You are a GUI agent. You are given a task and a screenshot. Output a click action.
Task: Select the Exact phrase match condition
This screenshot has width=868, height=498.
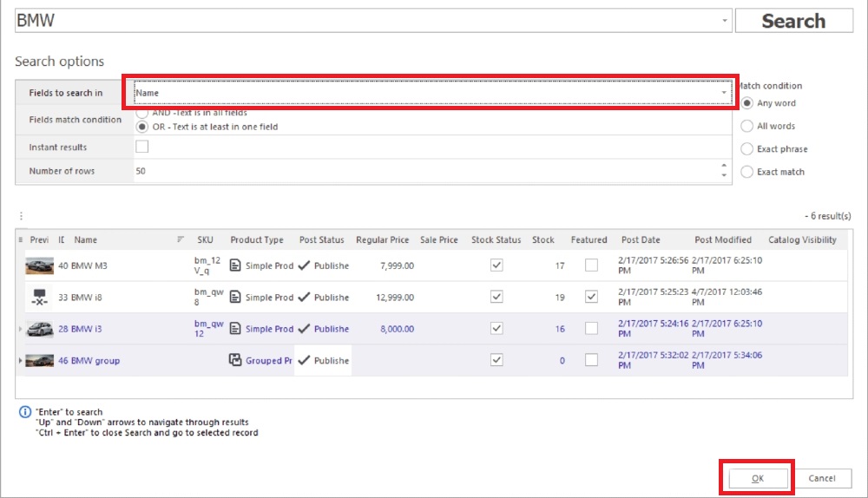point(746,149)
